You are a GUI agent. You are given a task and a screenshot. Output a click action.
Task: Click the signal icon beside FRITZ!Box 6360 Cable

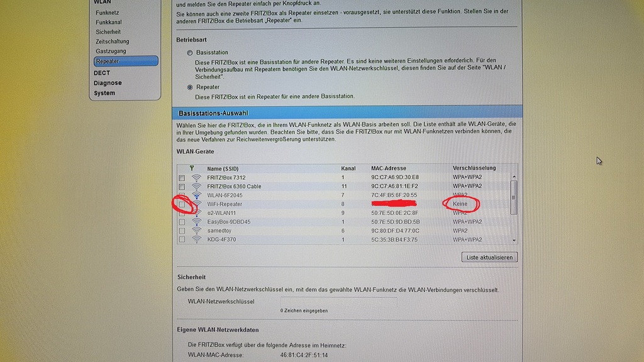196,187
